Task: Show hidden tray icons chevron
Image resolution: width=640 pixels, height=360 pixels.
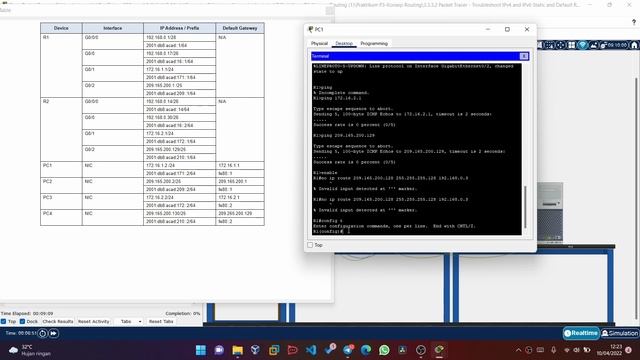Action: (x=518, y=350)
